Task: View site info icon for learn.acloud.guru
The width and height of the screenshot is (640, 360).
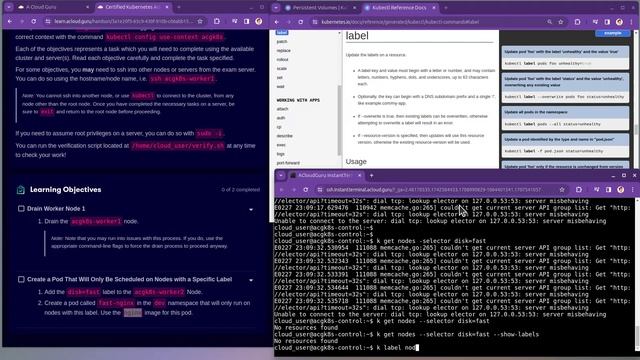Action: (x=48, y=21)
